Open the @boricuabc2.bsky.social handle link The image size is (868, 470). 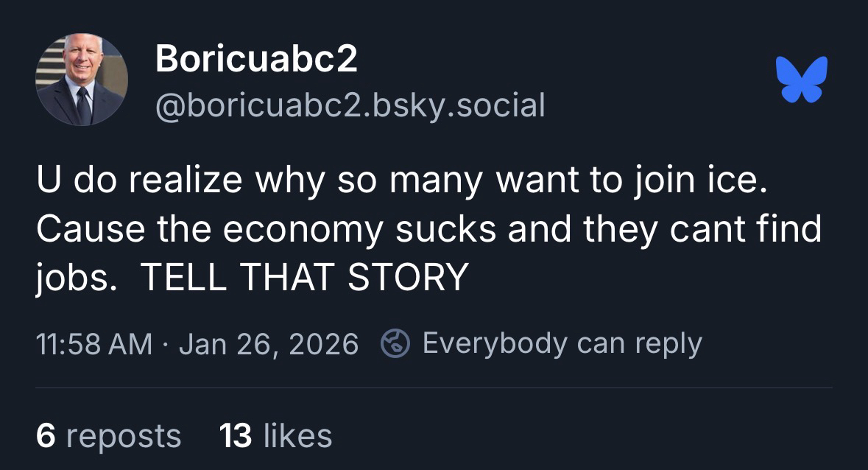(x=350, y=105)
